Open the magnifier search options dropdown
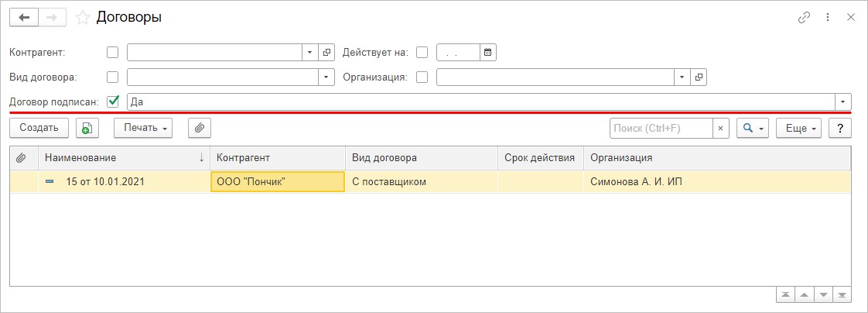The height and width of the screenshot is (313, 868). coord(752,128)
